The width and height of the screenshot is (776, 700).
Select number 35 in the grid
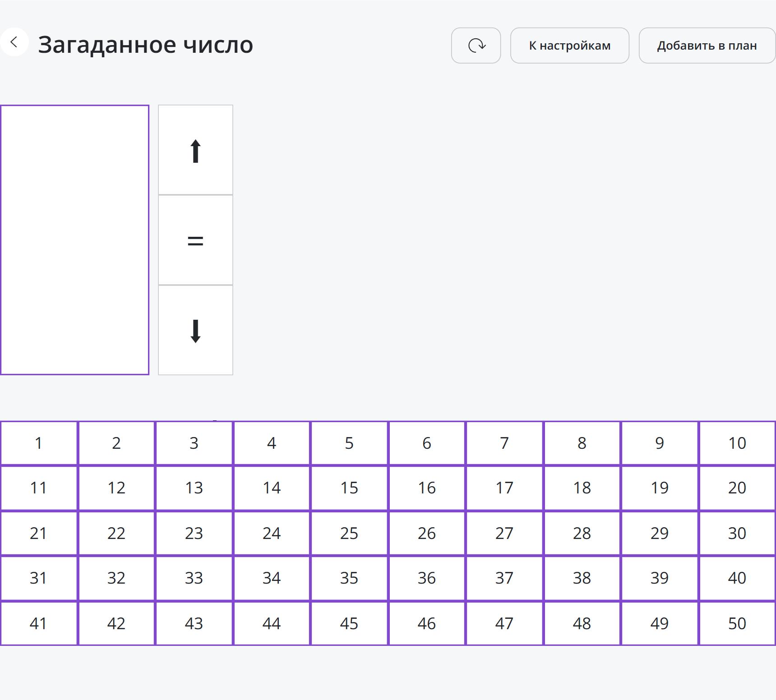[x=349, y=578]
